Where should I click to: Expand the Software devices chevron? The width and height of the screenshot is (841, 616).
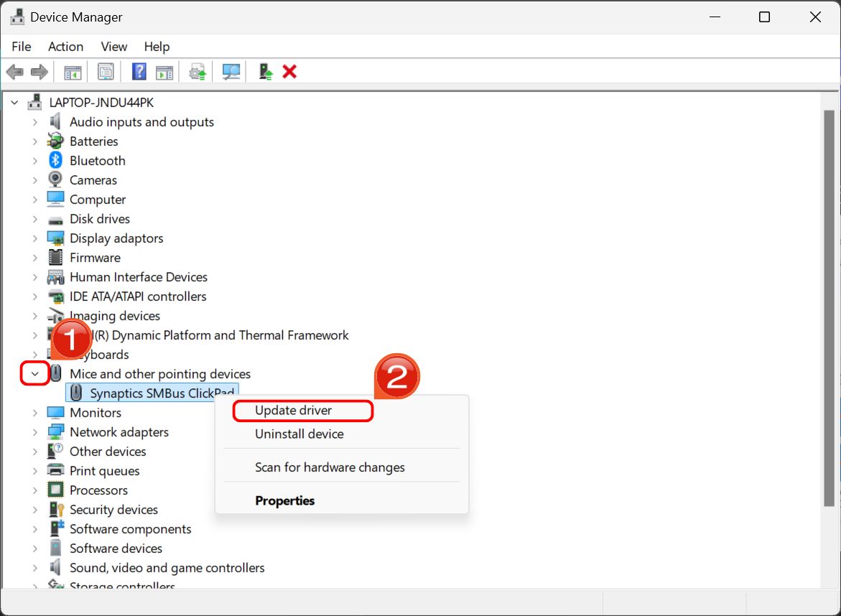click(35, 548)
